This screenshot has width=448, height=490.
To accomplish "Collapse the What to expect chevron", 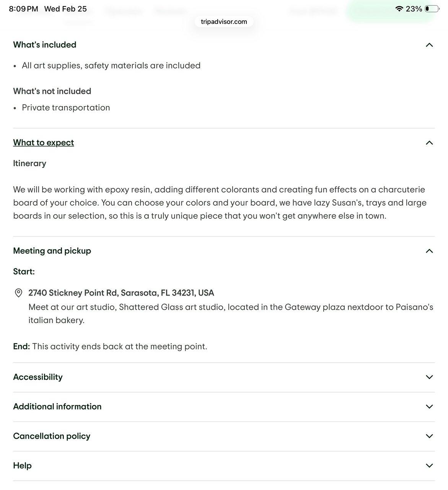I will pyautogui.click(x=429, y=143).
